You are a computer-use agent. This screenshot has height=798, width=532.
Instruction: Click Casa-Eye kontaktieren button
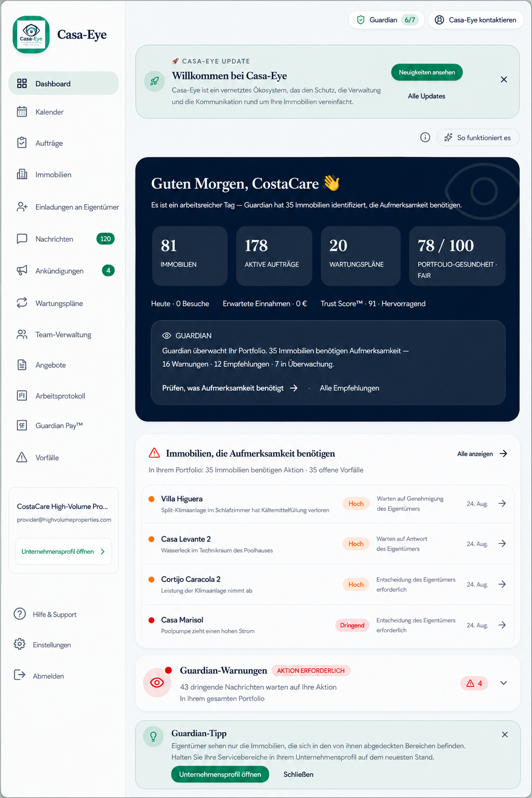(476, 20)
